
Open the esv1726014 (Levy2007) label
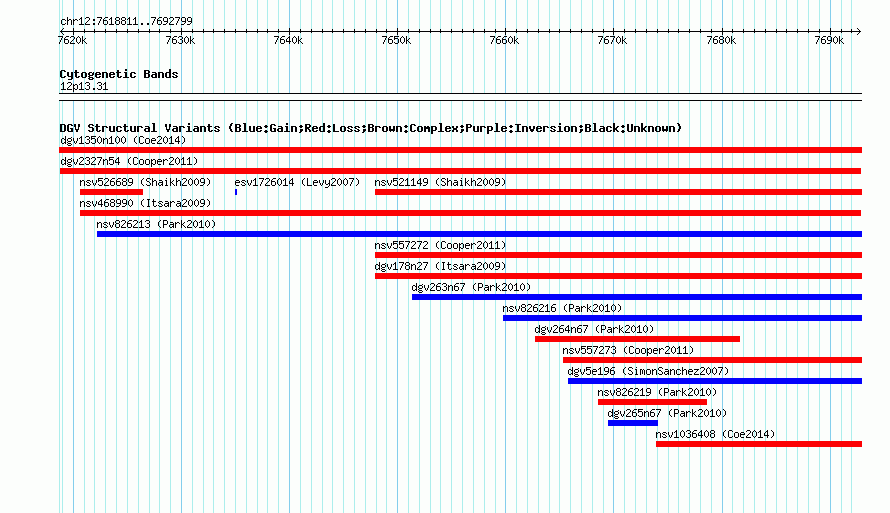[x=297, y=182]
